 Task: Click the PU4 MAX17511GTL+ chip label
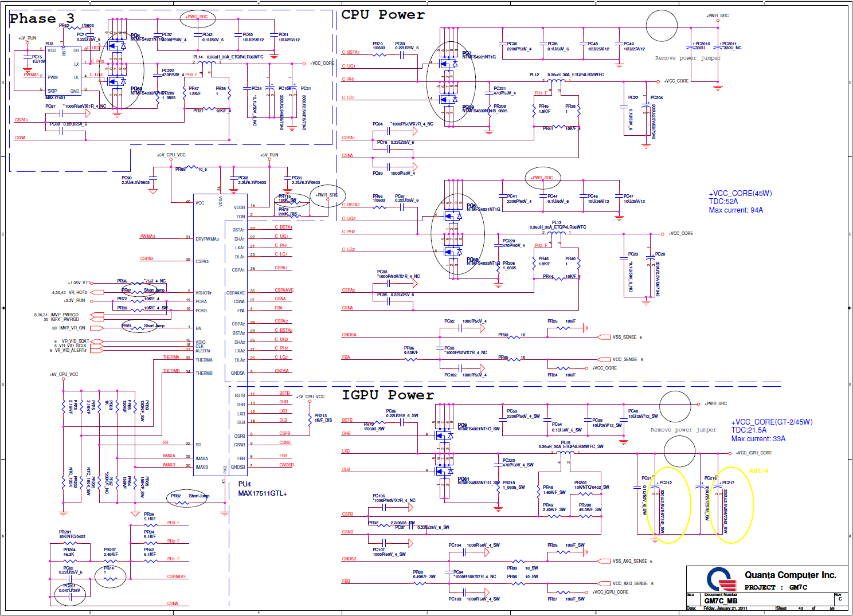pos(262,489)
